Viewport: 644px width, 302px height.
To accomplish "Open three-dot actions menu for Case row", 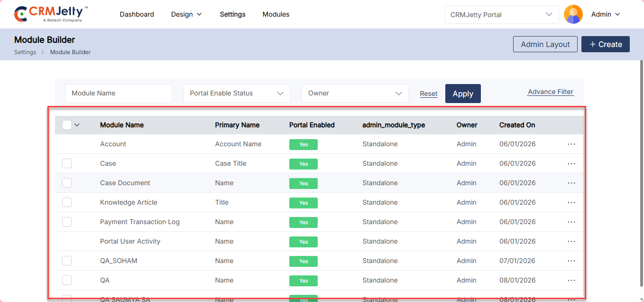I will pos(571,163).
